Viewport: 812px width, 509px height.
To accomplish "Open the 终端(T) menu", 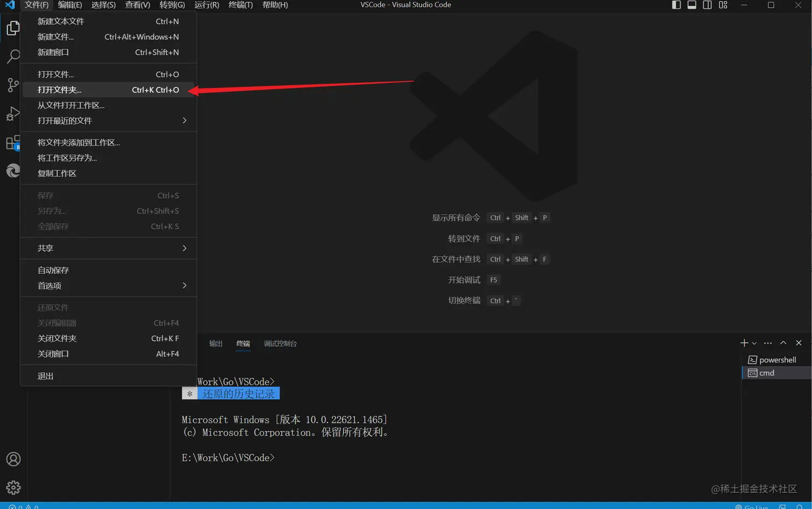I will [241, 5].
